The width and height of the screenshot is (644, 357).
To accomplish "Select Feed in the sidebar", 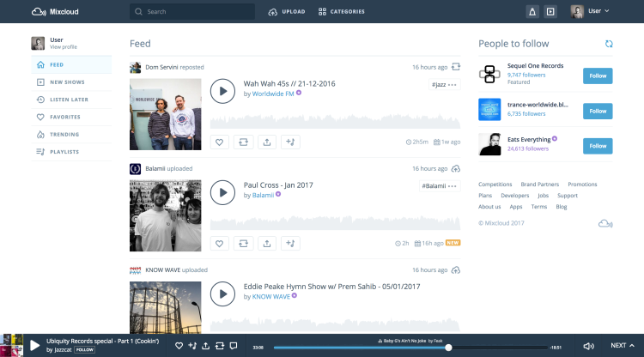I will point(71,65).
